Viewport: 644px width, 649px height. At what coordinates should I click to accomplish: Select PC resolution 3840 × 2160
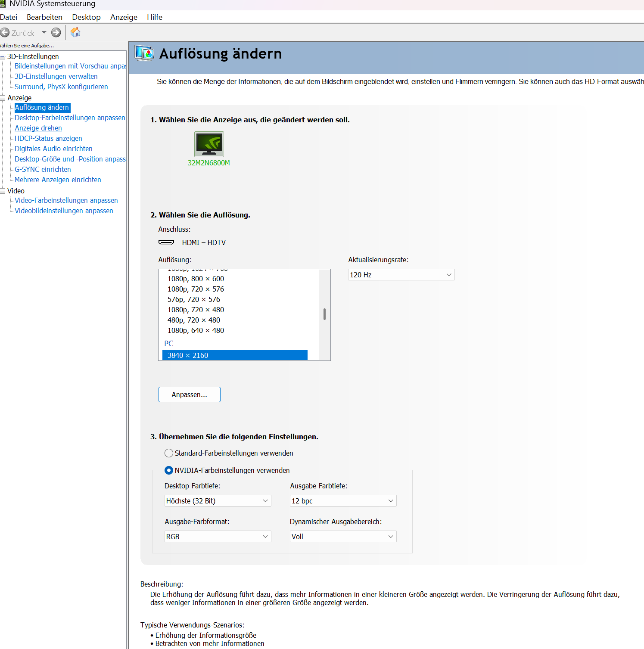click(x=235, y=355)
